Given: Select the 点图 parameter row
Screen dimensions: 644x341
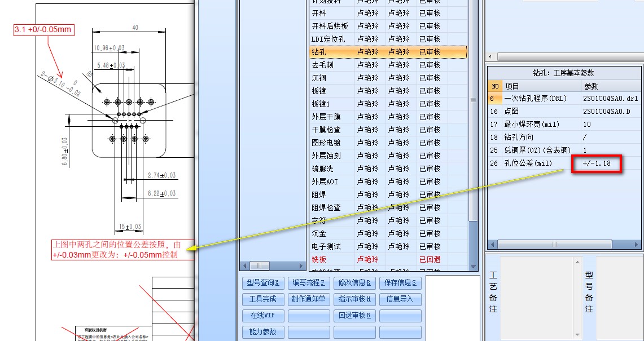Looking at the screenshot, I should click(x=564, y=111).
